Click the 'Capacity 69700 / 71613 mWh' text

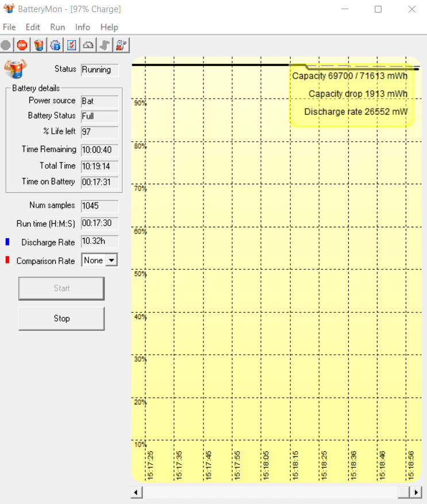pyautogui.click(x=349, y=76)
